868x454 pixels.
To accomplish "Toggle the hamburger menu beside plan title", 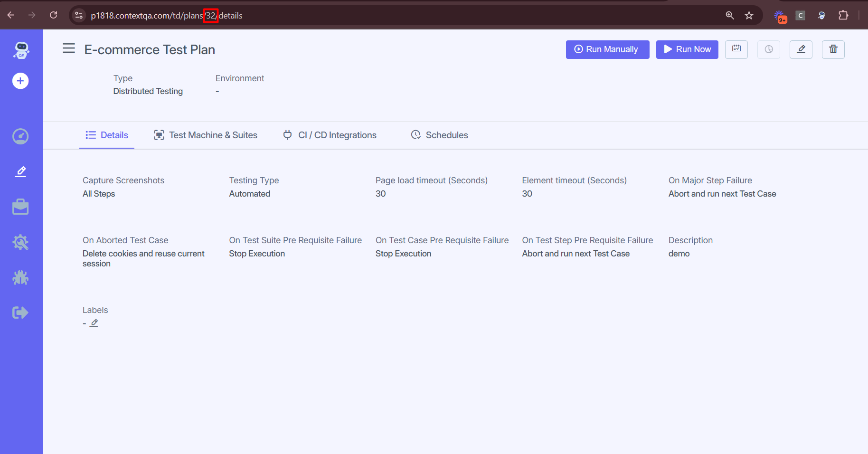I will (x=69, y=48).
